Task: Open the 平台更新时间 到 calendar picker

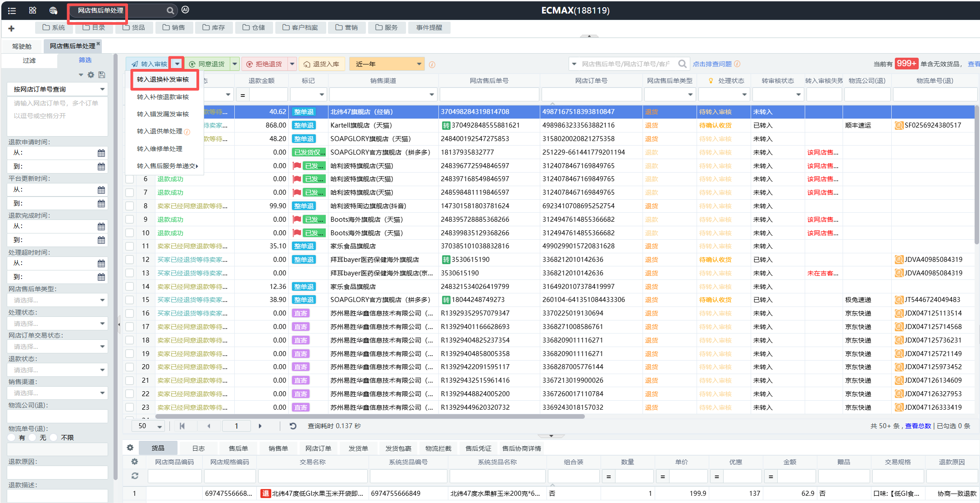Action: coord(101,204)
